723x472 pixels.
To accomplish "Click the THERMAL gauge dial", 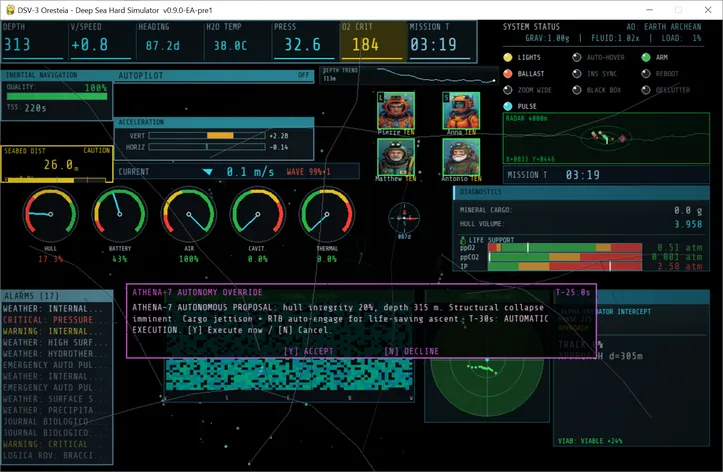I will (x=327, y=214).
